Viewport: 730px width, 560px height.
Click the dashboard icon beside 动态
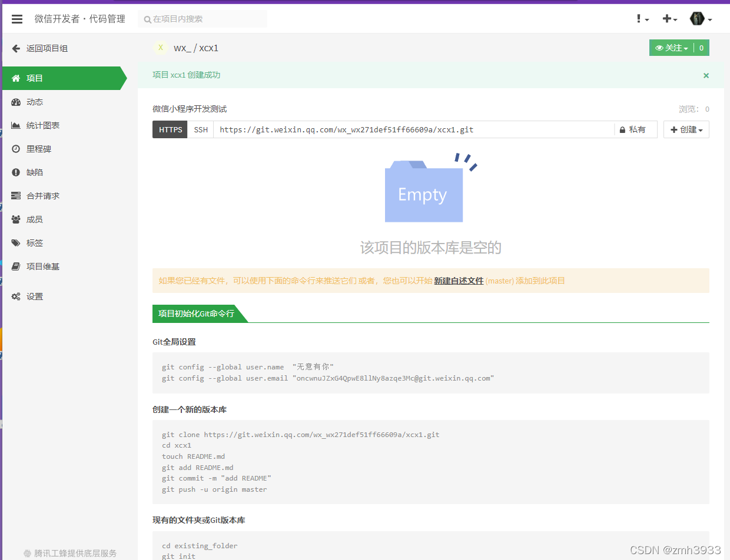point(16,102)
